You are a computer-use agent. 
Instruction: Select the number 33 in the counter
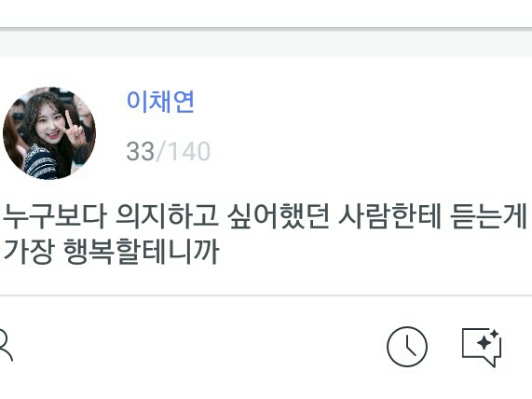point(140,151)
